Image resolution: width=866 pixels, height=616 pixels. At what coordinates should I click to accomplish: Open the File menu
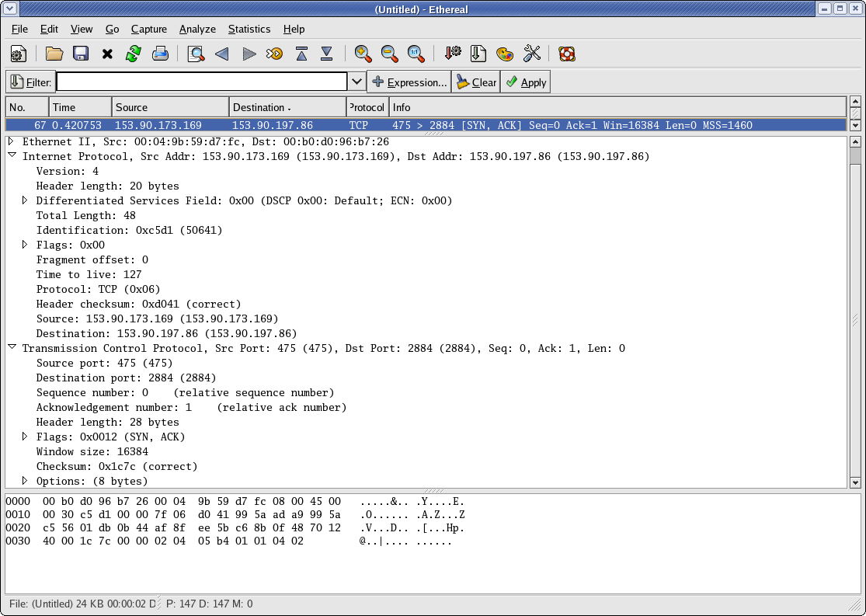19,30
